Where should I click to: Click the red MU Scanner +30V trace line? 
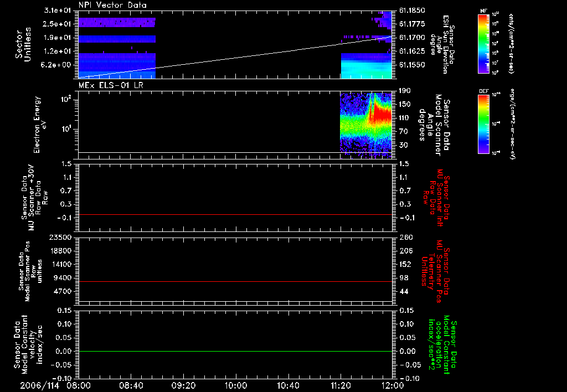coord(235,214)
